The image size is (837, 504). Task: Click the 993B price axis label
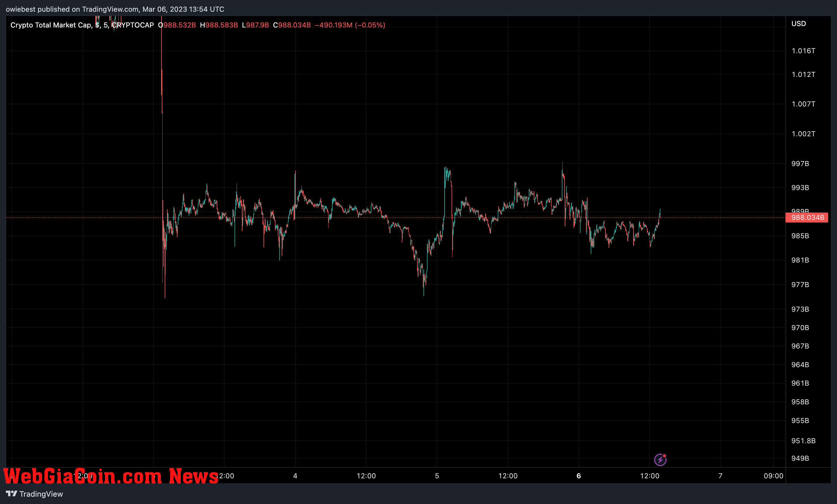800,188
